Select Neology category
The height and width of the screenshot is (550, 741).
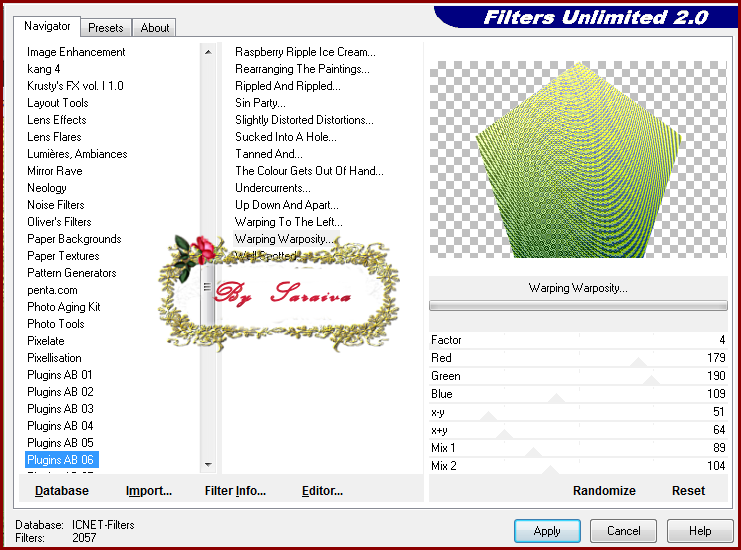47,188
